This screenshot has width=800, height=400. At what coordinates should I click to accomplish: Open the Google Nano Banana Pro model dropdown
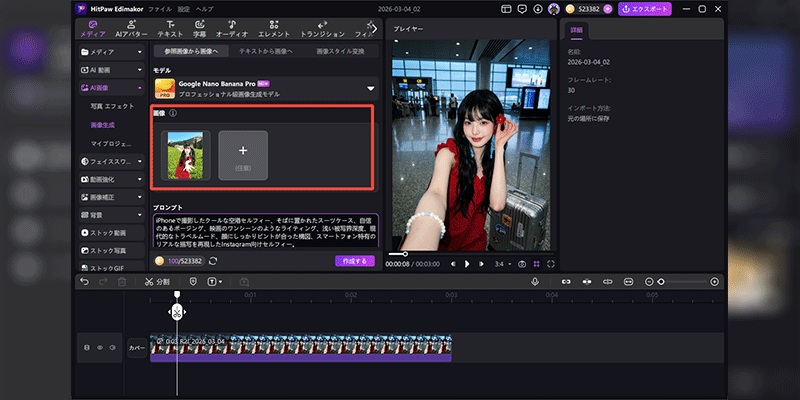pyautogui.click(x=266, y=89)
